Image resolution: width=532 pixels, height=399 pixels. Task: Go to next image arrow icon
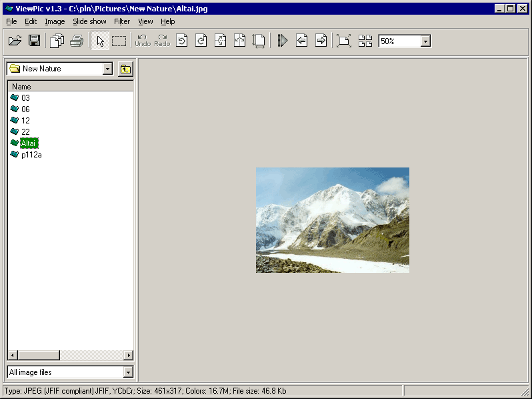(321, 41)
